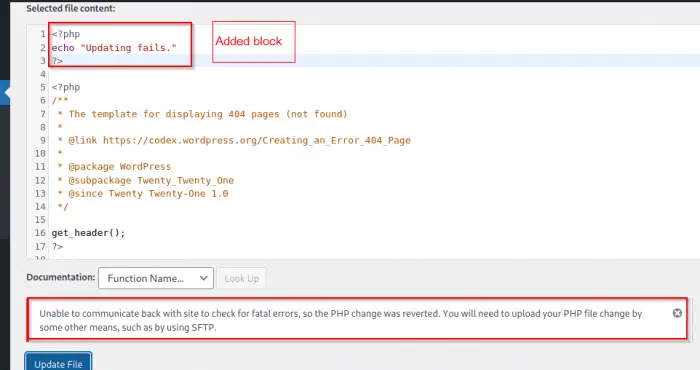Click the 'Selected file content:' heading
Image resolution: width=700 pixels, height=370 pixels.
[x=71, y=8]
